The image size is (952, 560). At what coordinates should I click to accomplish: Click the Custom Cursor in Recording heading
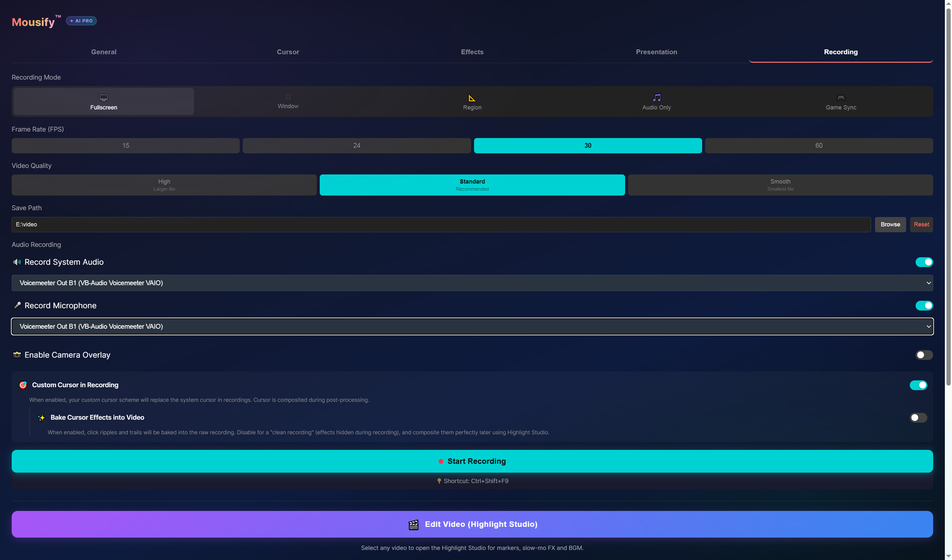pyautogui.click(x=75, y=385)
